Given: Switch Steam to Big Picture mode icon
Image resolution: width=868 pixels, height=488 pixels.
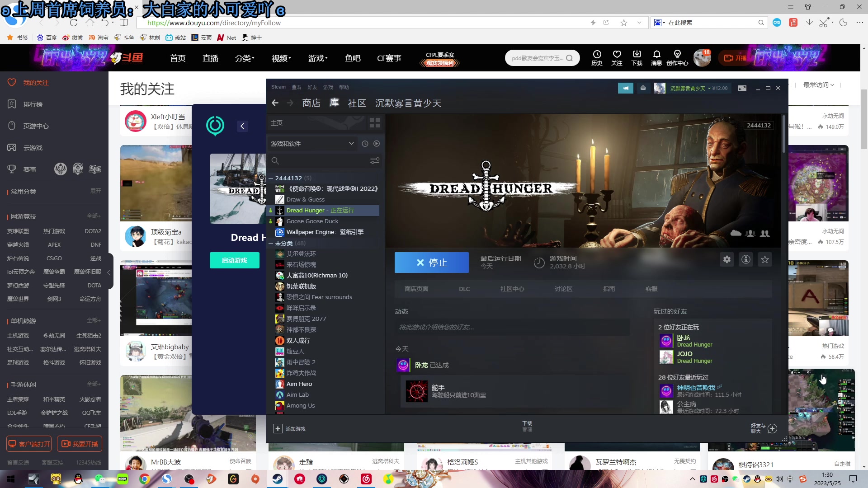Looking at the screenshot, I should click(742, 88).
